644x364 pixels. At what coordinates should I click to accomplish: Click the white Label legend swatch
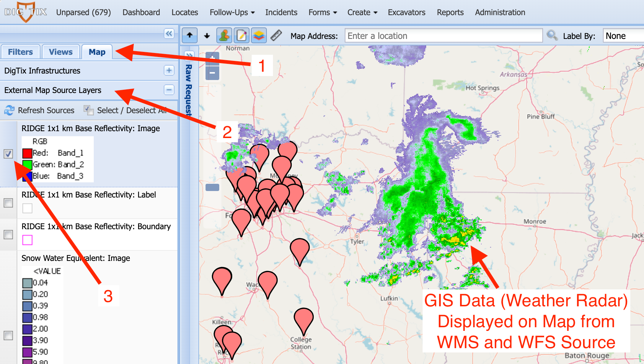tap(27, 208)
